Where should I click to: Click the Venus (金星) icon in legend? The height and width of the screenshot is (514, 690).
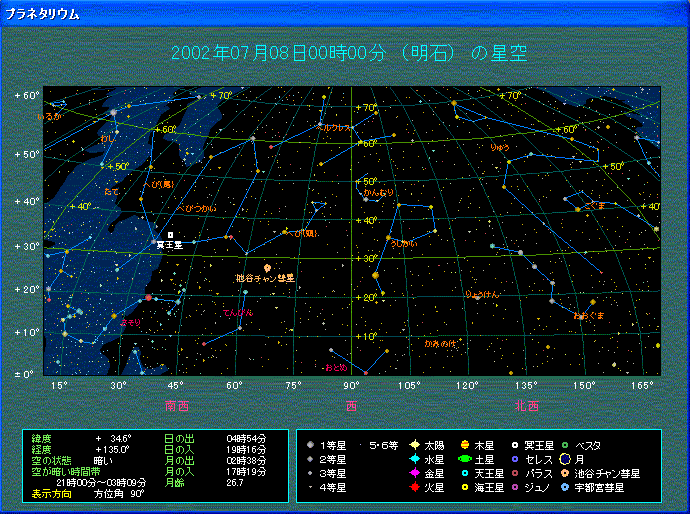(x=414, y=473)
